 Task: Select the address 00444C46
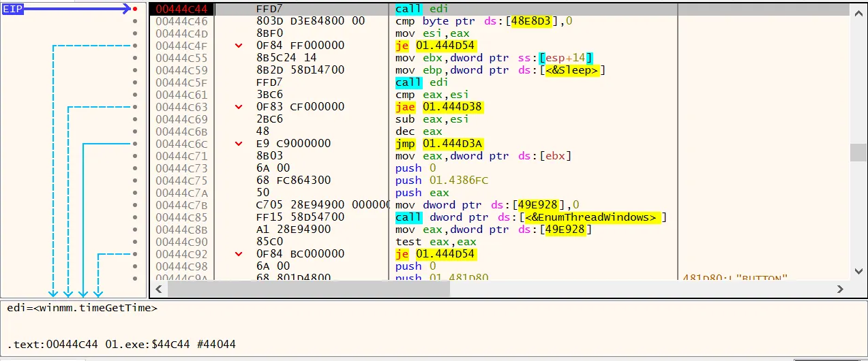pos(181,21)
